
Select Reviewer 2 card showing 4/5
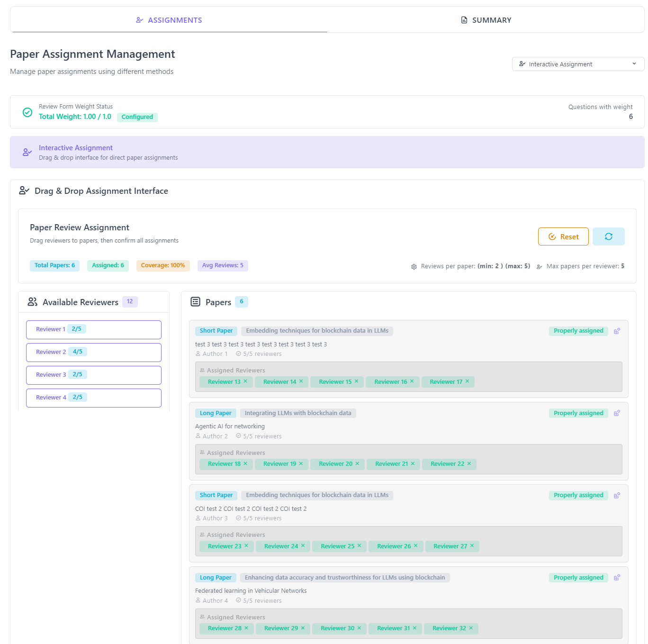pos(93,352)
